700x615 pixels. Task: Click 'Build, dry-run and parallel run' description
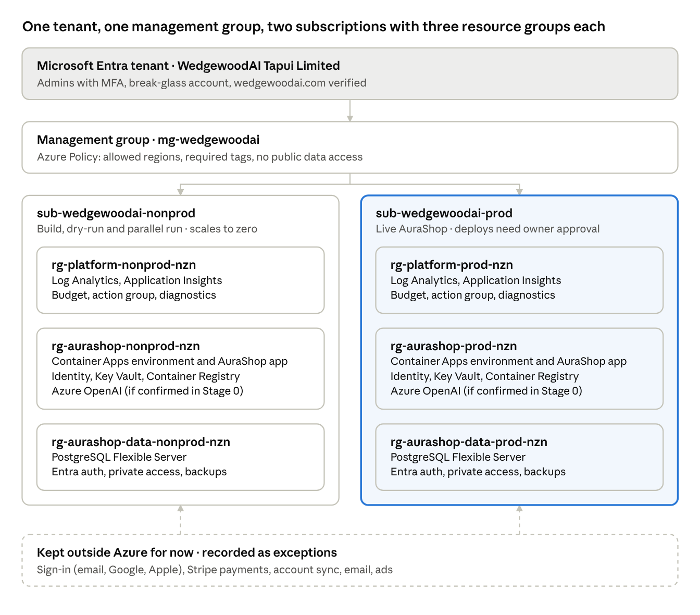(x=147, y=229)
